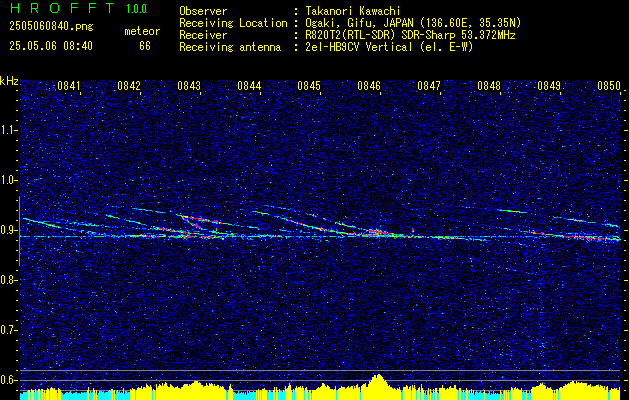Click the 1.0 frequency axis label
This screenshot has height=400, width=629.
(x=9, y=180)
